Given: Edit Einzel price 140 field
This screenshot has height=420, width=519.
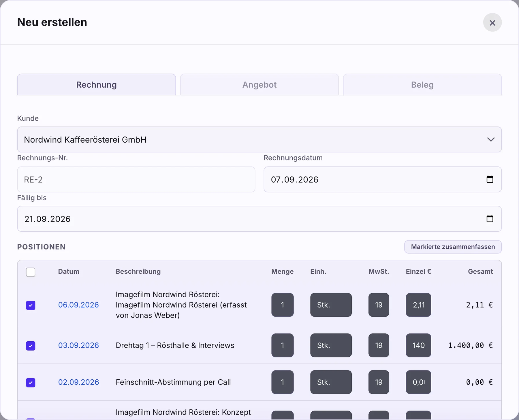Looking at the screenshot, I should [x=418, y=345].
